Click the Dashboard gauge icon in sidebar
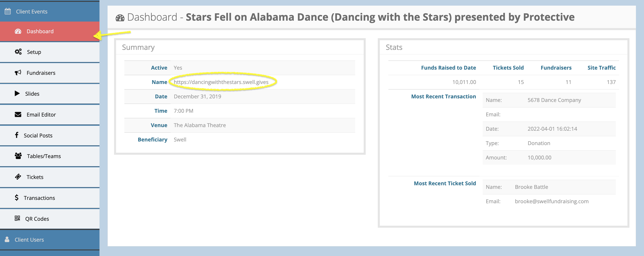 click(18, 31)
